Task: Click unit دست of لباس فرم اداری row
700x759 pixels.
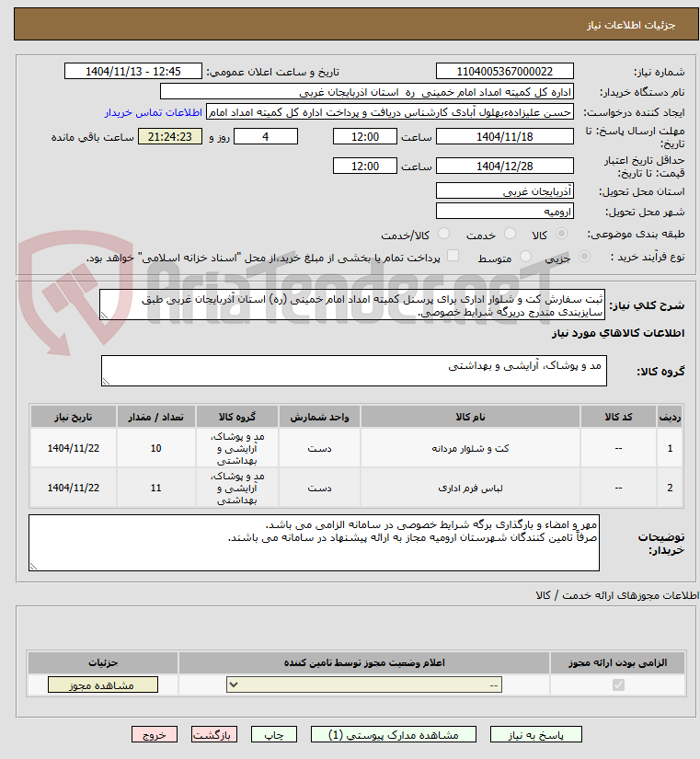Action: (x=319, y=488)
